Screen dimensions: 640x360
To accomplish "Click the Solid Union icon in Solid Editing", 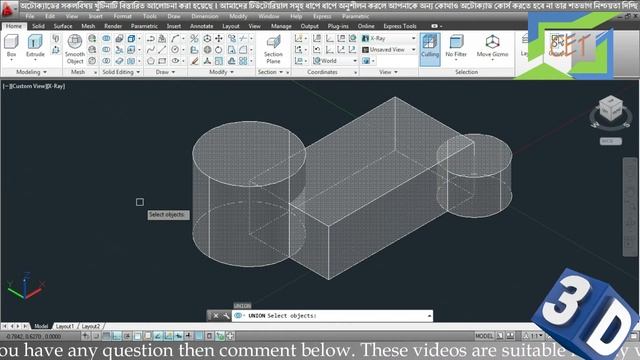I will click(106, 38).
